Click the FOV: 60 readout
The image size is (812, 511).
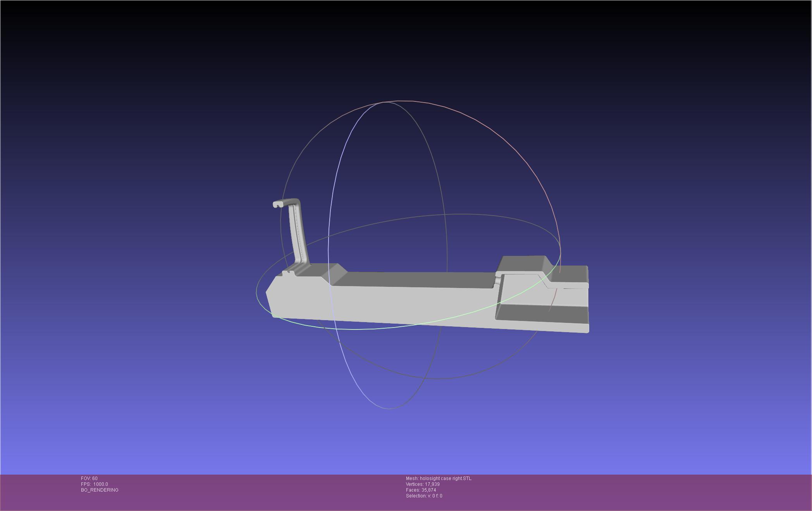point(89,478)
